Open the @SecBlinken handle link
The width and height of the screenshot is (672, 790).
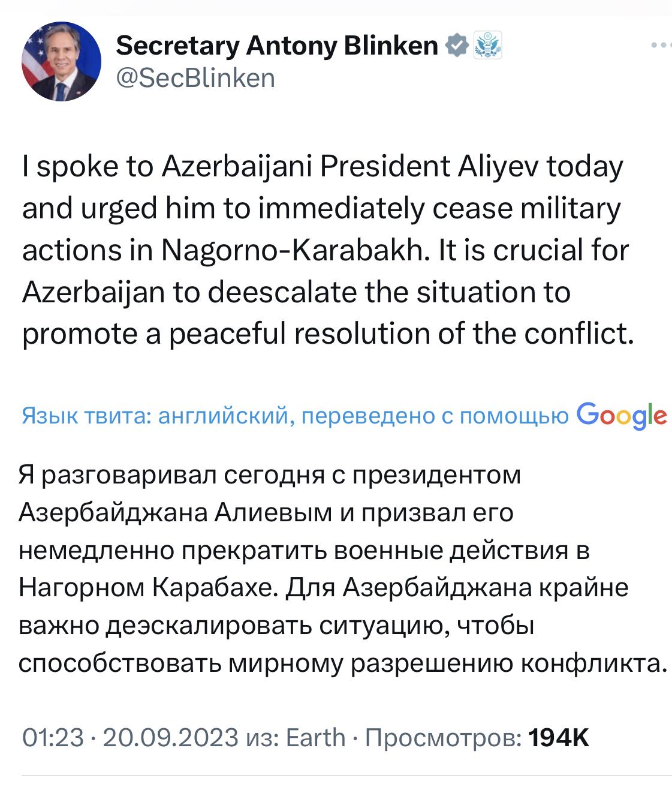click(x=195, y=78)
